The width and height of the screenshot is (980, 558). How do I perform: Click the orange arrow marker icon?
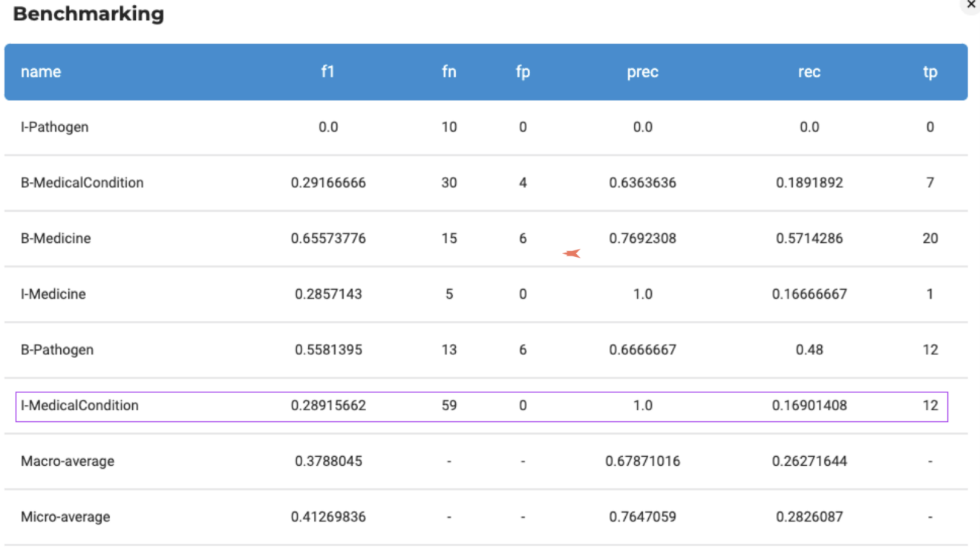click(571, 254)
